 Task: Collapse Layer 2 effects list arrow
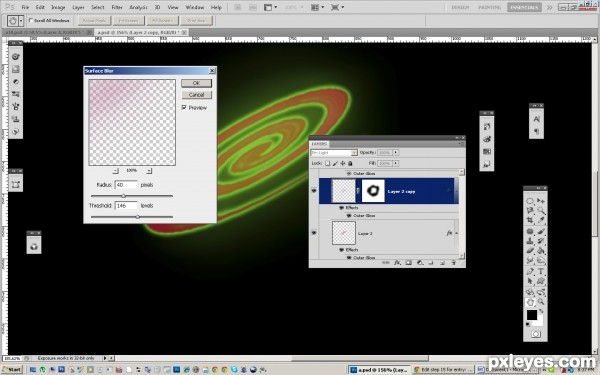pyautogui.click(x=457, y=233)
